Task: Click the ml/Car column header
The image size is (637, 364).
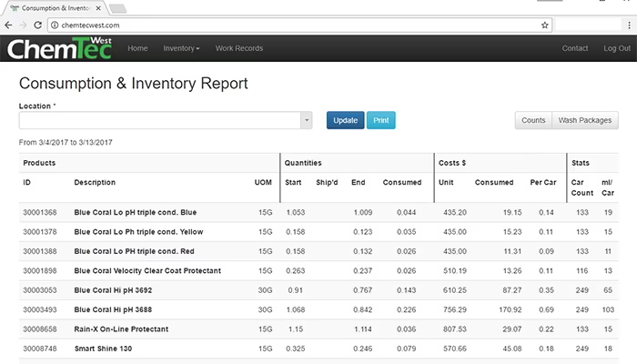Action: click(608, 187)
